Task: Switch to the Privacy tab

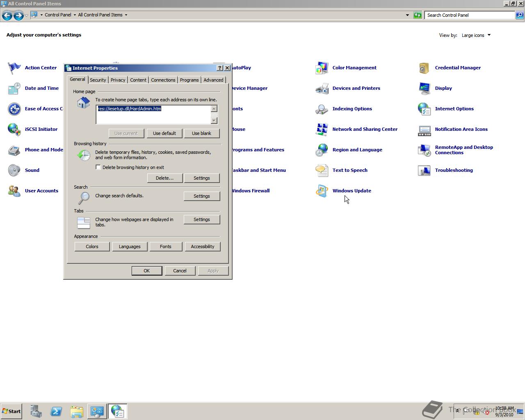Action: [x=118, y=80]
